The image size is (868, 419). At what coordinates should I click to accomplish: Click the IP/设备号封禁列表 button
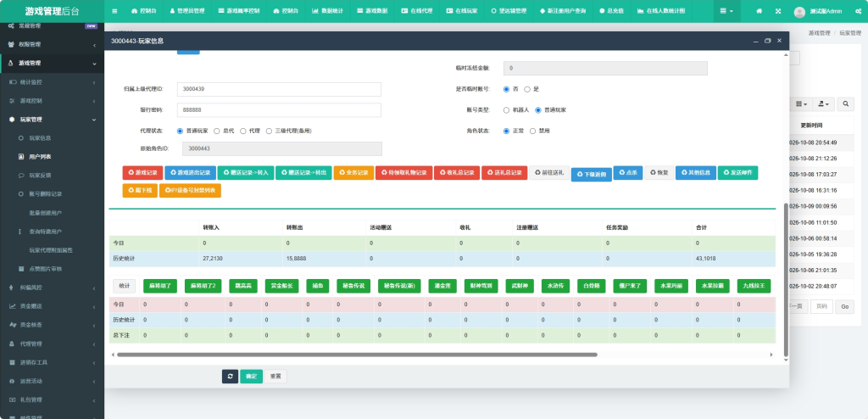190,191
